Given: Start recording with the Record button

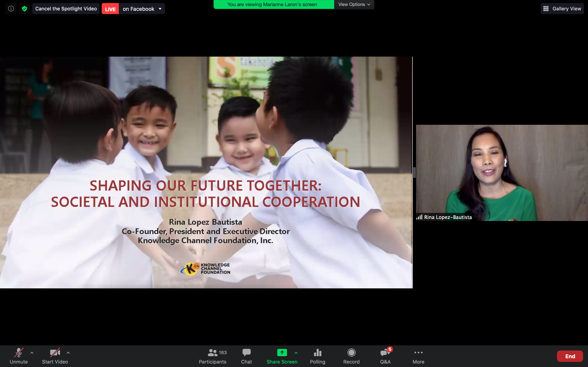Looking at the screenshot, I should point(351,356).
